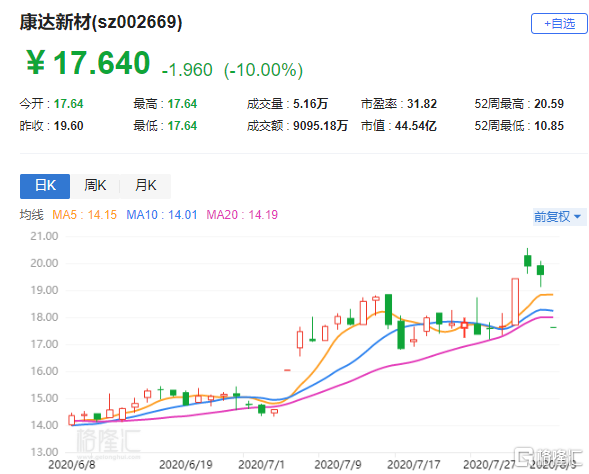Image resolution: width=589 pixels, height=474 pixels.
Task: Open the 前复权 adjustment dropdown
Action: click(x=559, y=217)
